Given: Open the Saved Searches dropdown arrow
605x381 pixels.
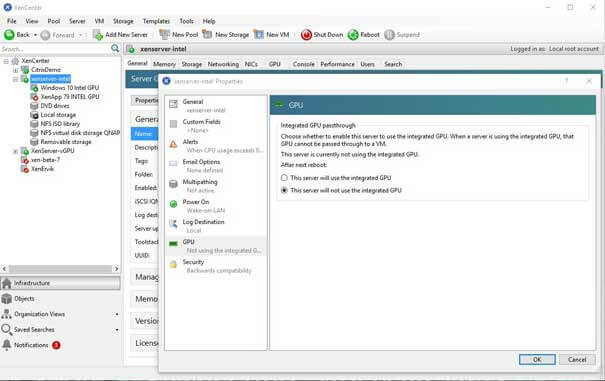Looking at the screenshot, I should coord(117,330).
